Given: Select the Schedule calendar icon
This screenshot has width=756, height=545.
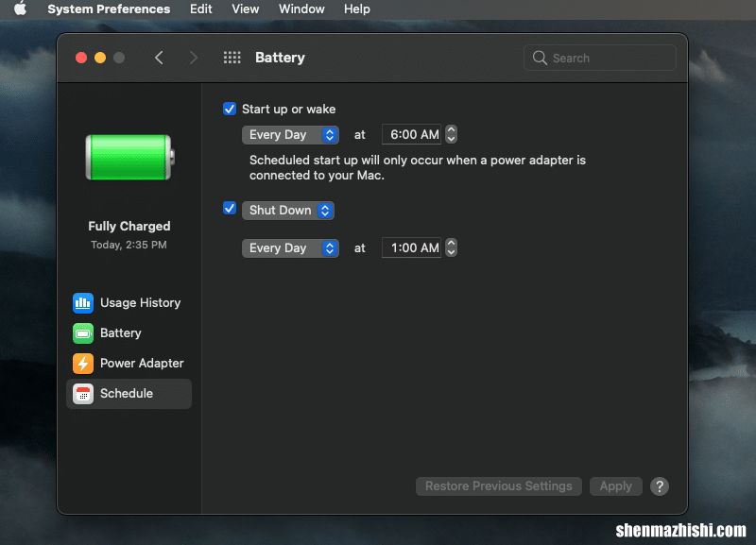Looking at the screenshot, I should pyautogui.click(x=83, y=394).
